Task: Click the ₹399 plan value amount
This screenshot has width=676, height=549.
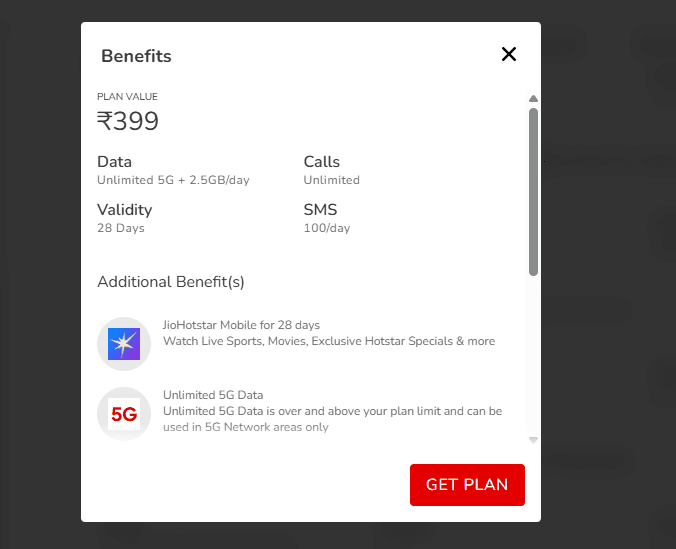Action: tap(128, 122)
